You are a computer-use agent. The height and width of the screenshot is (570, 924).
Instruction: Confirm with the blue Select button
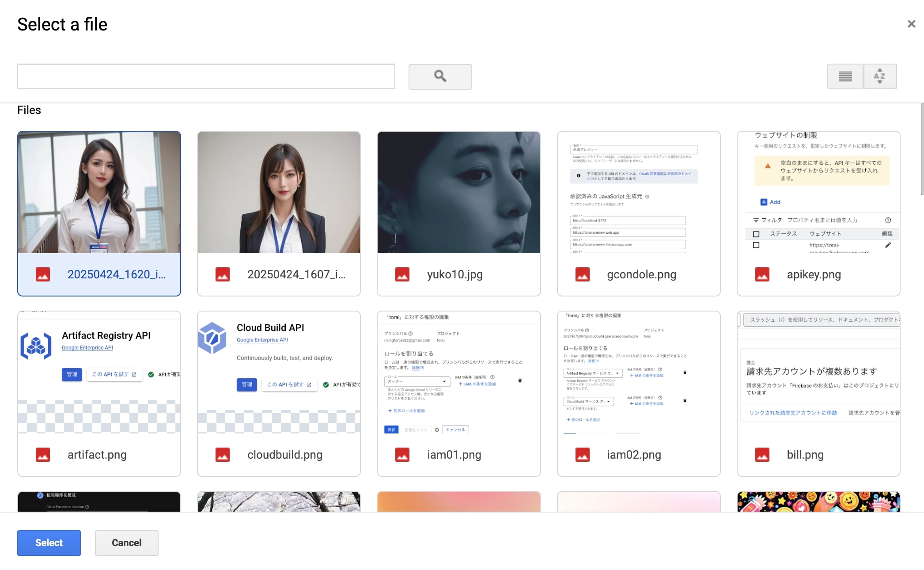point(49,543)
